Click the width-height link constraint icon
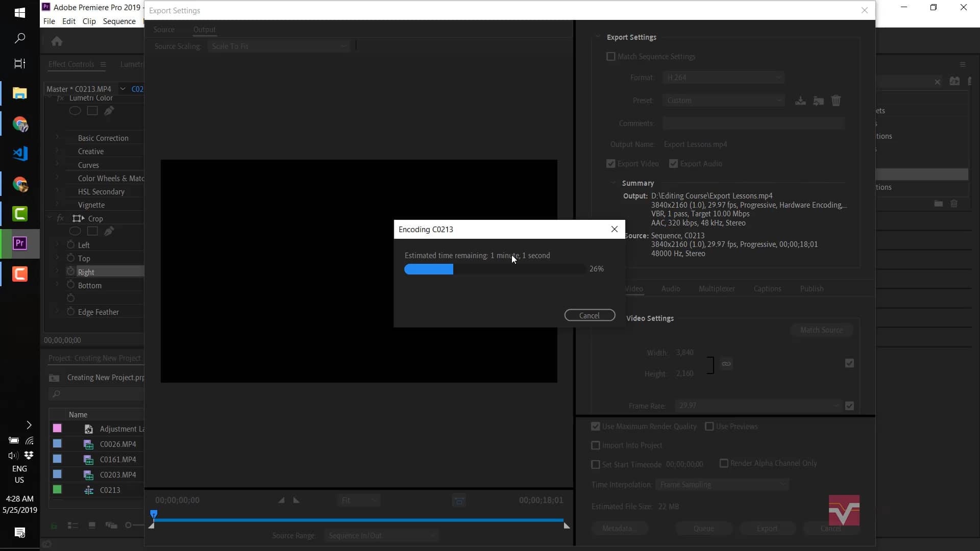The image size is (980, 551). click(x=726, y=364)
